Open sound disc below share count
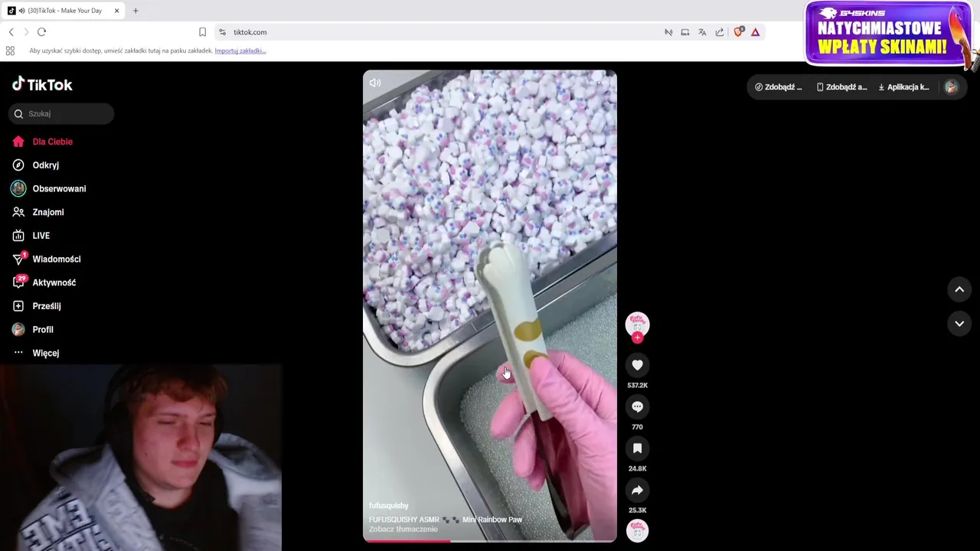This screenshot has height=551, width=980. 637,530
